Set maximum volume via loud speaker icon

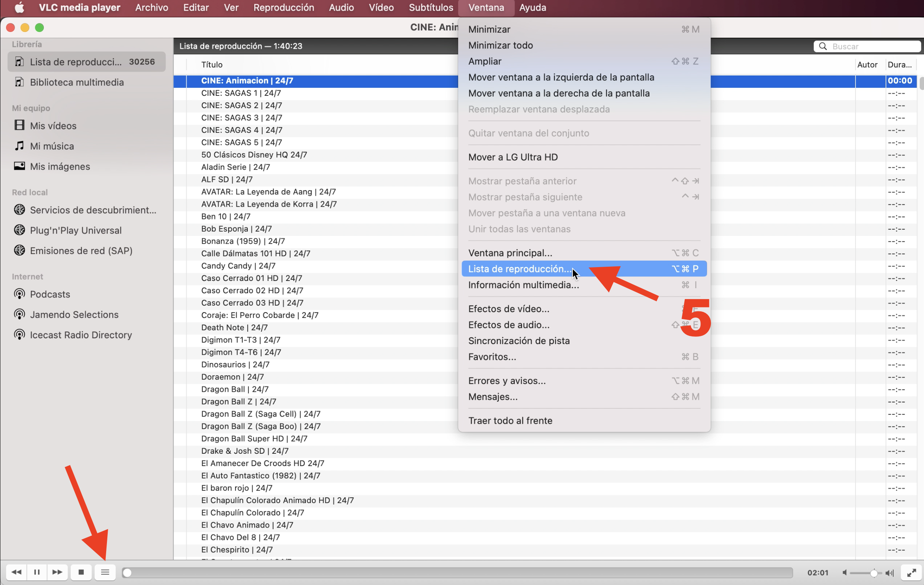point(889,573)
